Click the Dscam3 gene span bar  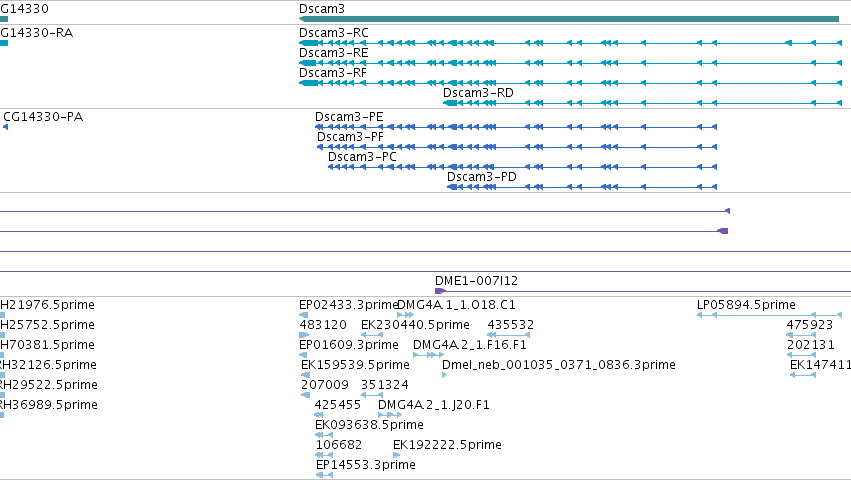pos(569,19)
